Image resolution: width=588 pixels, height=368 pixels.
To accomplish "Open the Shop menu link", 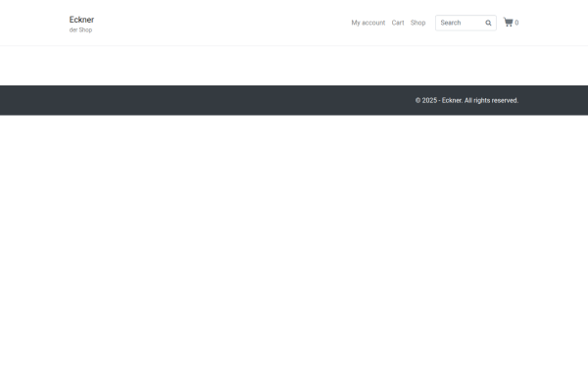I will tap(417, 23).
